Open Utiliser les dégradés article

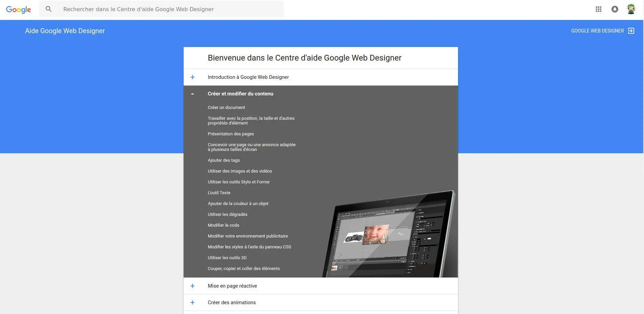coord(227,215)
